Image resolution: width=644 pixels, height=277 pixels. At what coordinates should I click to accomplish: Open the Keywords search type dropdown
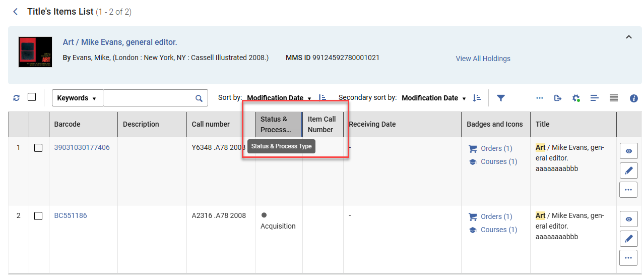(x=77, y=98)
